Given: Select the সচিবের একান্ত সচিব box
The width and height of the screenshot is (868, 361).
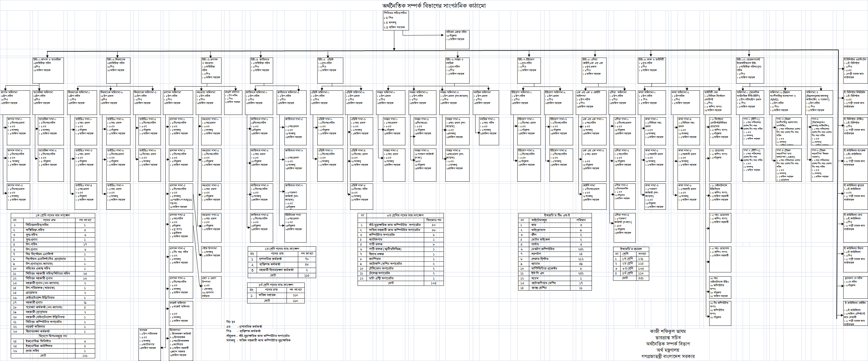Looking at the screenshot, I should 457,39.
